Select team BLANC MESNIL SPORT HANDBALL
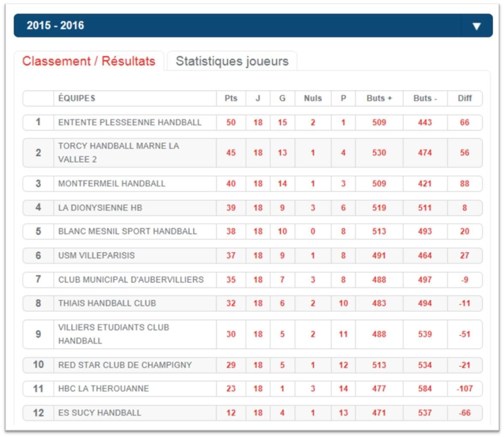Image resolution: width=504 pixels, height=437 pixels. pyautogui.click(x=127, y=231)
